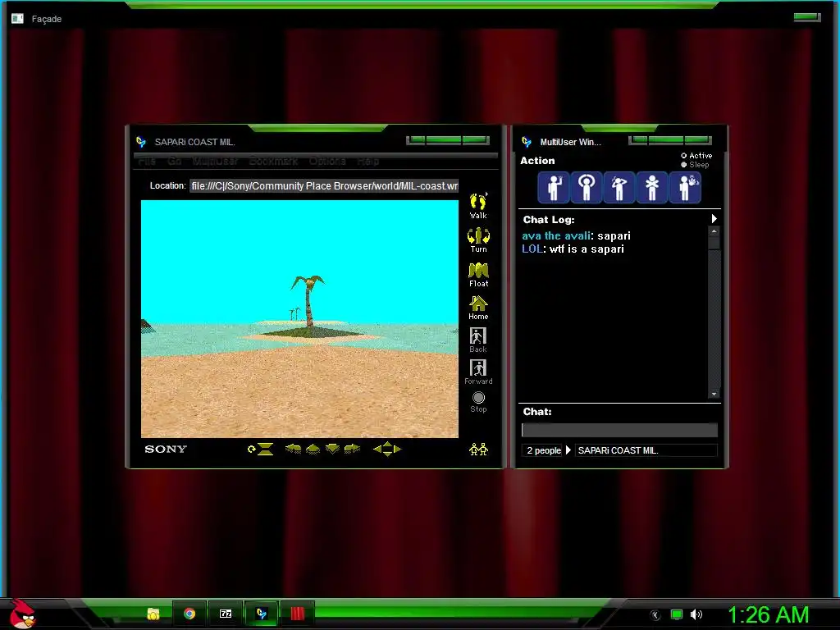Click the MultiUser Window title icon
This screenshot has height=630, width=840.
pos(527,142)
